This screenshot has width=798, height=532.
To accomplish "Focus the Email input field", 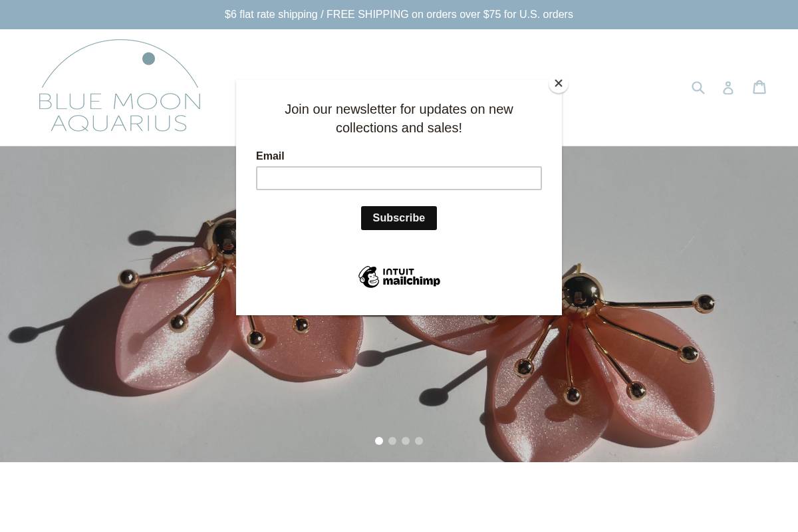I will pos(399,178).
